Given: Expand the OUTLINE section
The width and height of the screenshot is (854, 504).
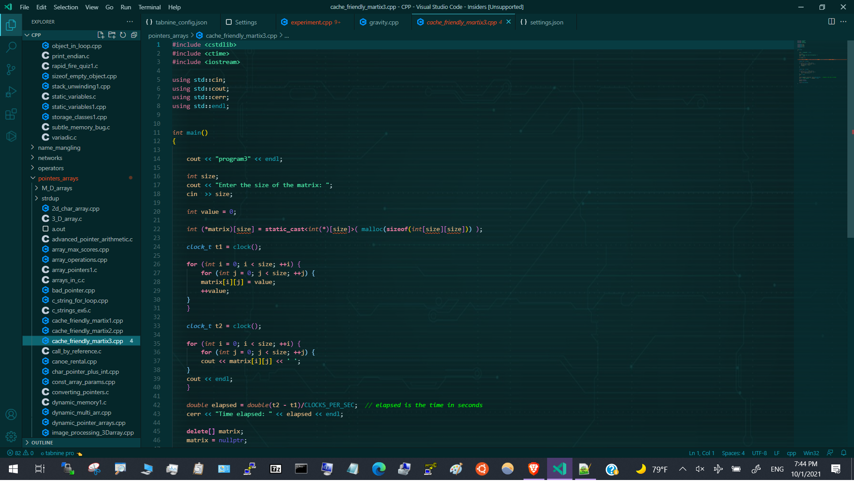Looking at the screenshot, I should (x=43, y=443).
